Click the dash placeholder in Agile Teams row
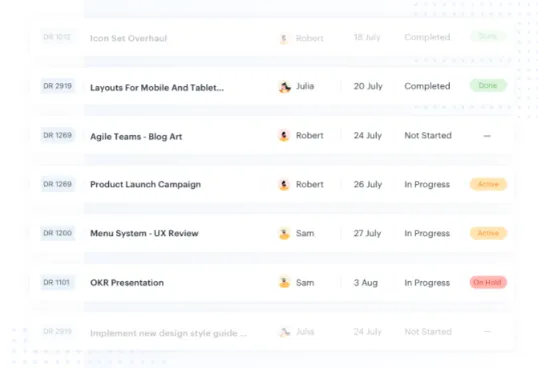This screenshot has width=538, height=368. point(487,136)
